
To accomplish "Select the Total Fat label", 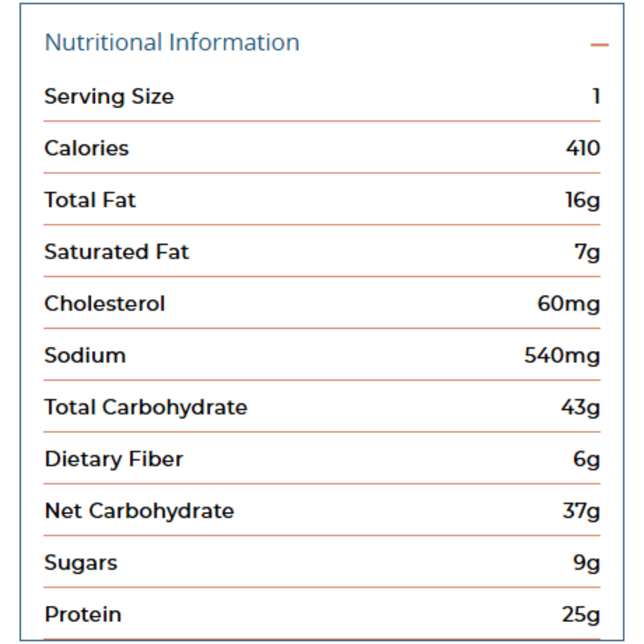I will click(90, 200).
